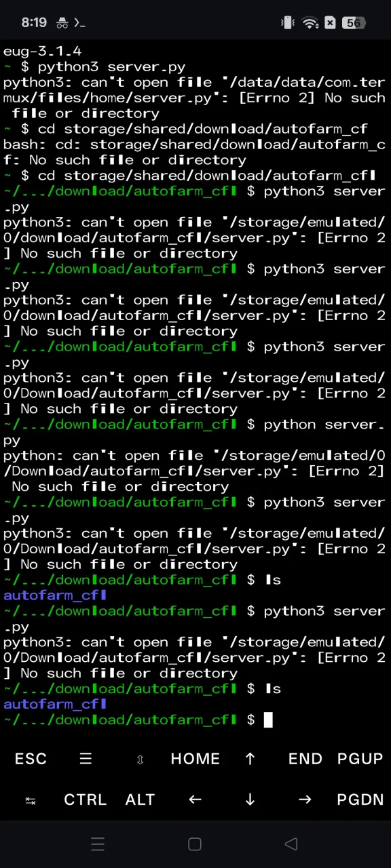The width and height of the screenshot is (391, 868).
Task: Tap Android home square button
Action: point(195,844)
